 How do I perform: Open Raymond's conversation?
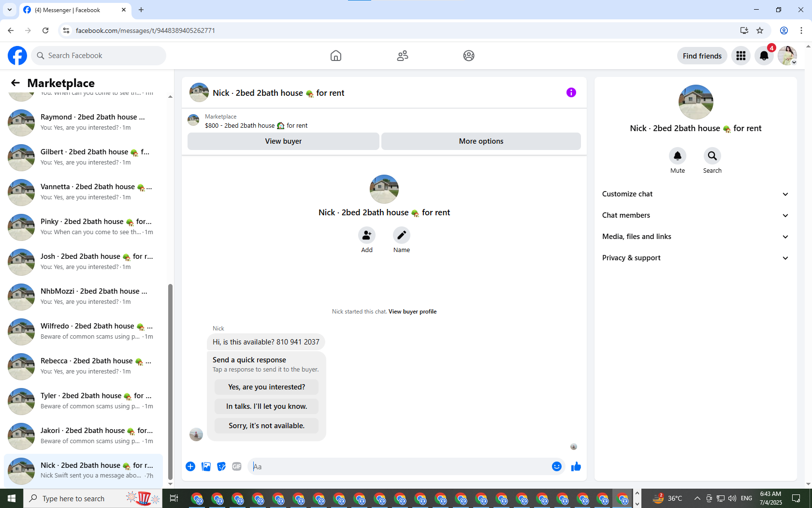(83, 122)
